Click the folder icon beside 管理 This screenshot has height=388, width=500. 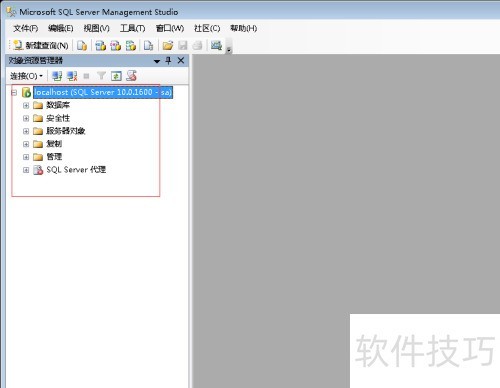38,157
